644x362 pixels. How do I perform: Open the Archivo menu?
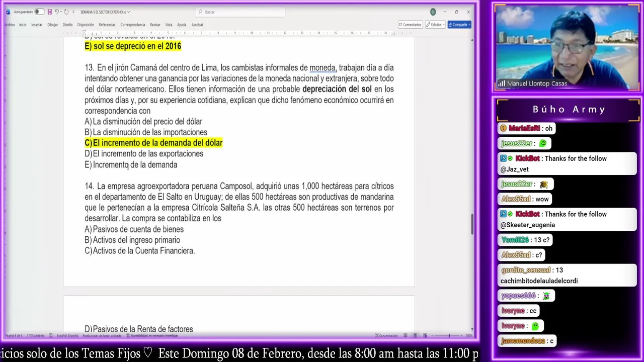point(10,25)
